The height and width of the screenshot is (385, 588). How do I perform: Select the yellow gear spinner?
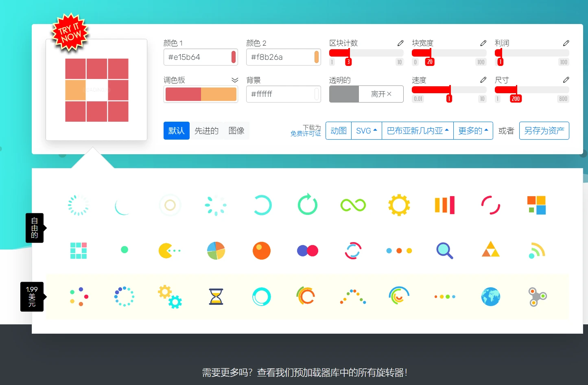click(x=399, y=205)
